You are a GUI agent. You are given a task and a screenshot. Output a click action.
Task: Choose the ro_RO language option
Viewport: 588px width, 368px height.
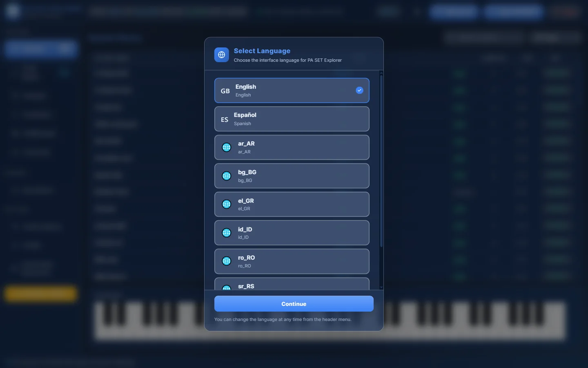(292, 261)
